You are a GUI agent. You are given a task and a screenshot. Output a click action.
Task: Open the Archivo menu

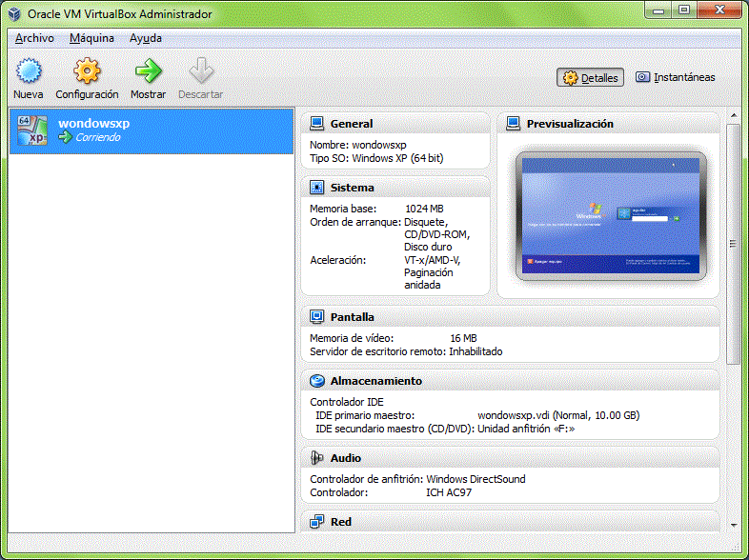tap(34, 38)
